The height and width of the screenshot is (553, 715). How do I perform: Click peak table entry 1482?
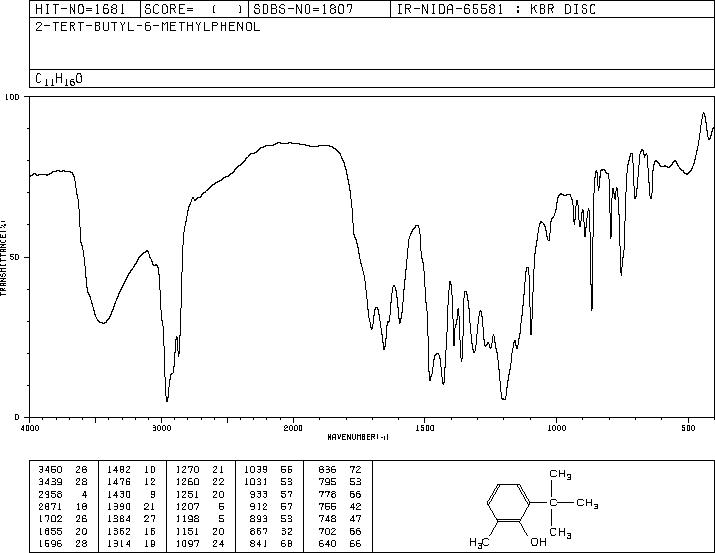119,470
